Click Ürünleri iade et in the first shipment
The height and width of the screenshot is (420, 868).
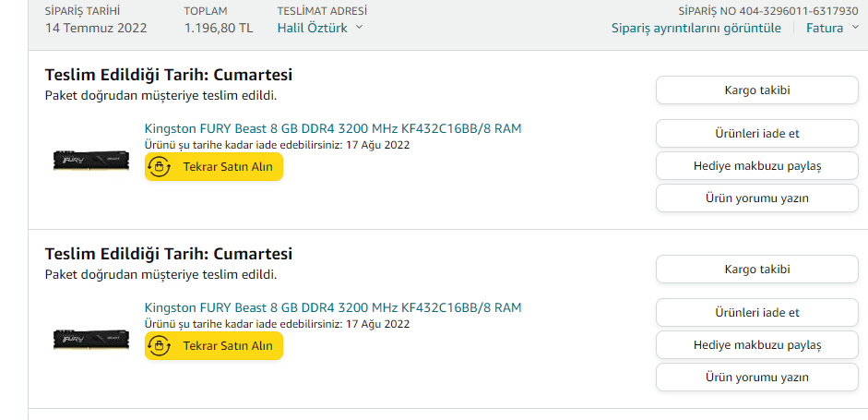pyautogui.click(x=757, y=133)
